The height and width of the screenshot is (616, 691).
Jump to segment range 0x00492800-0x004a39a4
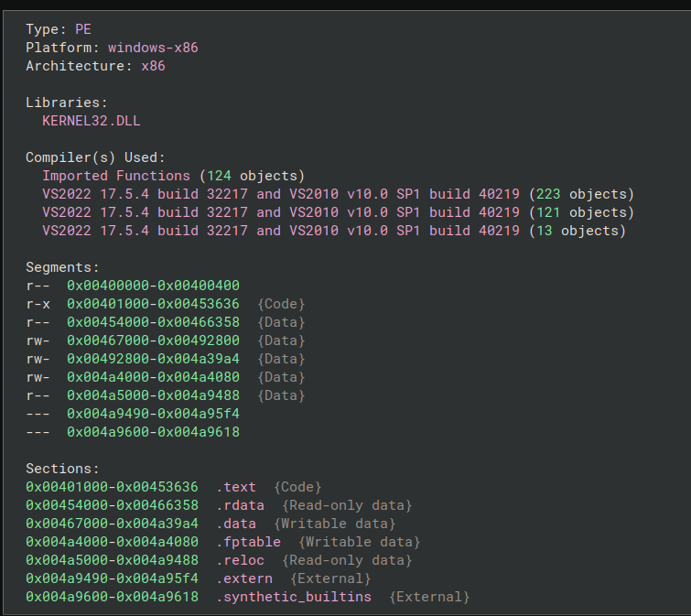coord(153,359)
